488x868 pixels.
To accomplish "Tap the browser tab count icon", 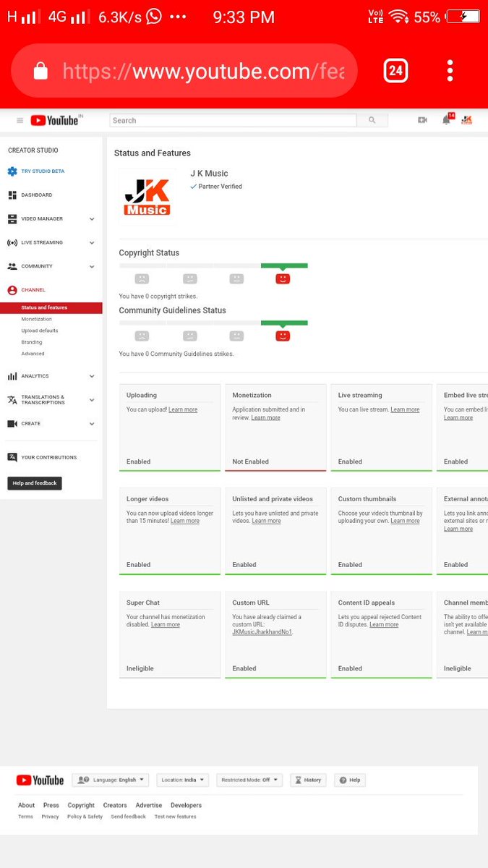I will 395,70.
